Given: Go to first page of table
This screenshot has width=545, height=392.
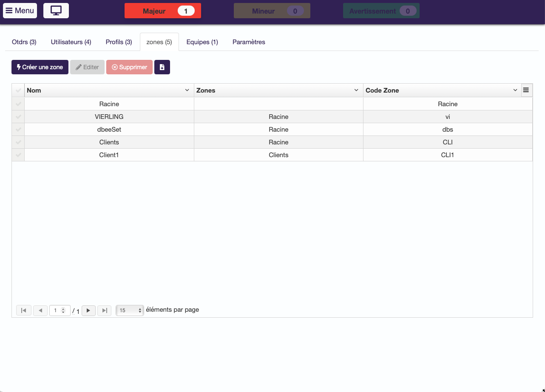Looking at the screenshot, I should [x=24, y=310].
